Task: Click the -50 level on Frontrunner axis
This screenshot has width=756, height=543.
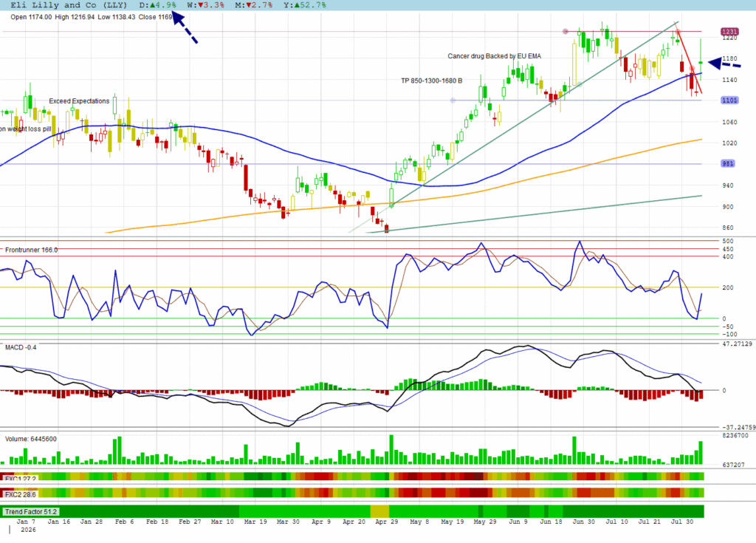Action: coord(727,327)
